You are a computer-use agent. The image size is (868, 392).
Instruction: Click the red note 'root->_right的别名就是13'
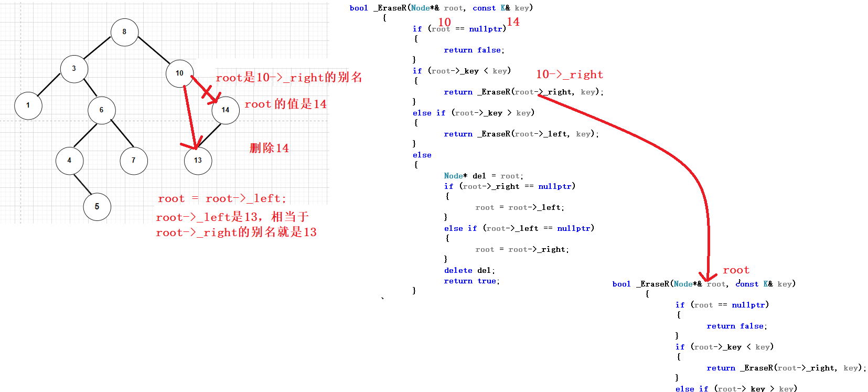[236, 232]
